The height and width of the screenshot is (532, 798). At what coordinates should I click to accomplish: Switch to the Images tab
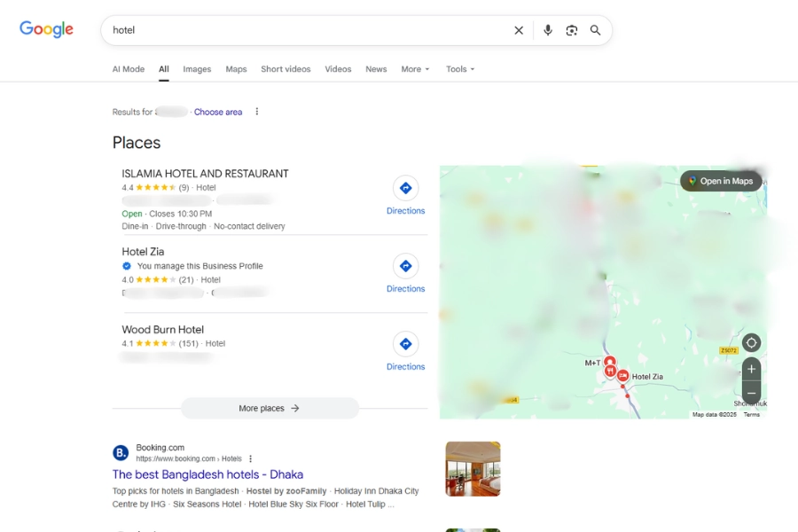(x=197, y=68)
